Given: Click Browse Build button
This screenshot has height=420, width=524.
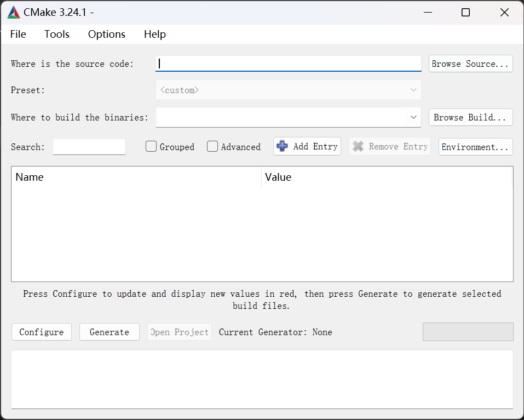Looking at the screenshot, I should (470, 117).
